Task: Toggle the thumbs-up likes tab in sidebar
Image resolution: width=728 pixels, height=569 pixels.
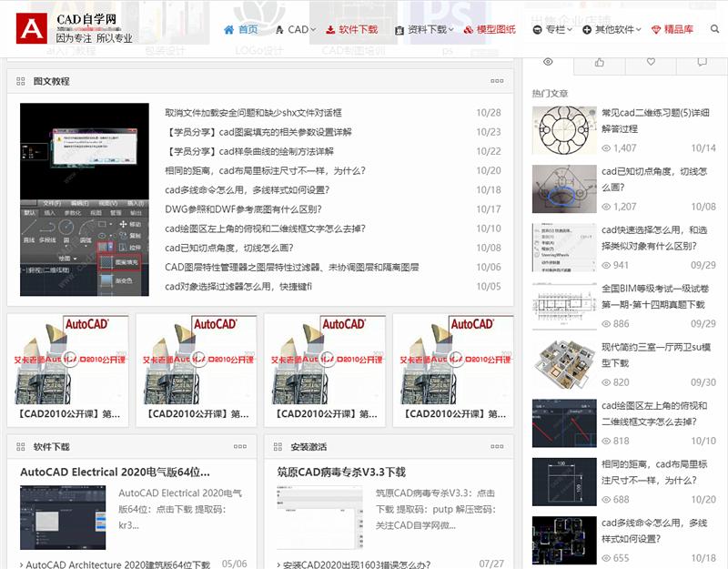Action: [599, 61]
